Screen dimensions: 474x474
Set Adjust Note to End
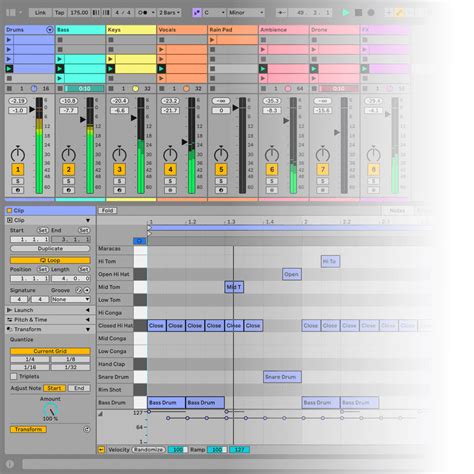point(79,388)
